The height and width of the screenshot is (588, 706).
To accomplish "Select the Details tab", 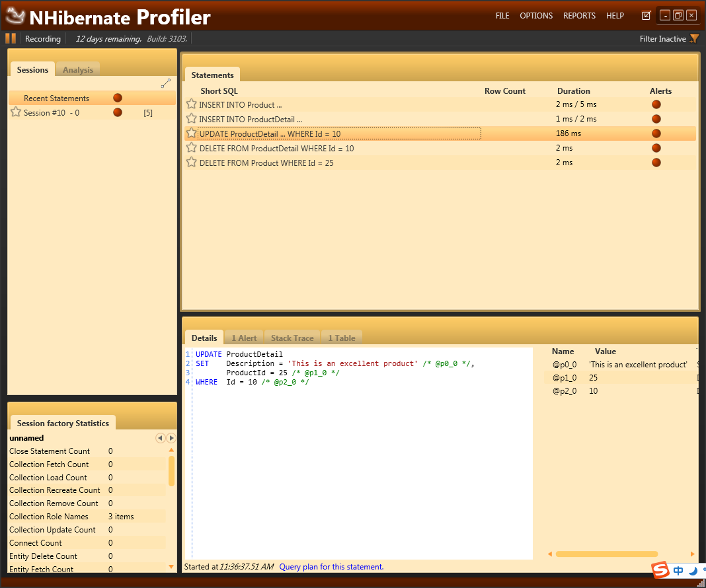I will (204, 338).
